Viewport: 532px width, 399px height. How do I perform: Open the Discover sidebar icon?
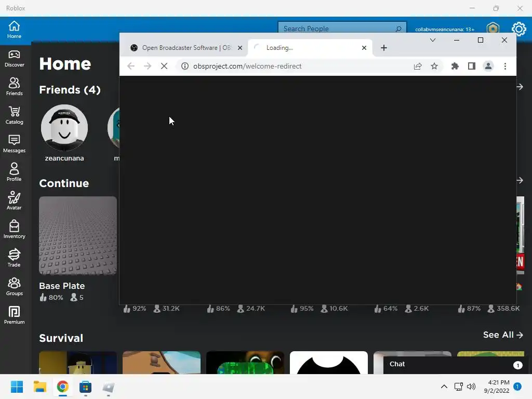pyautogui.click(x=14, y=59)
